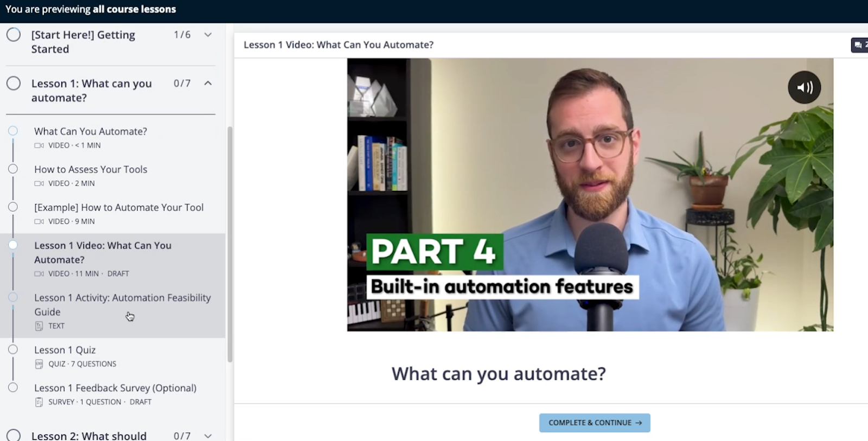Click video icon under [Example] How to Automate Your Tool

pos(39,221)
